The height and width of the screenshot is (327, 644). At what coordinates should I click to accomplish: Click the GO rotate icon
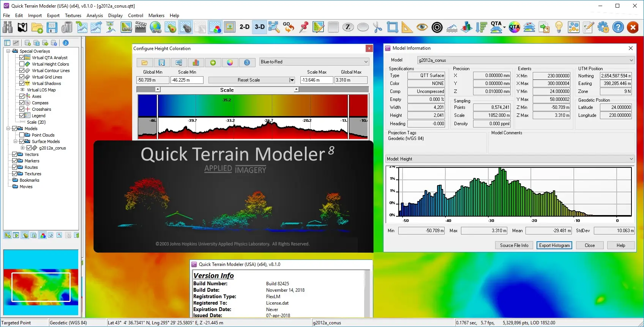click(x=289, y=27)
